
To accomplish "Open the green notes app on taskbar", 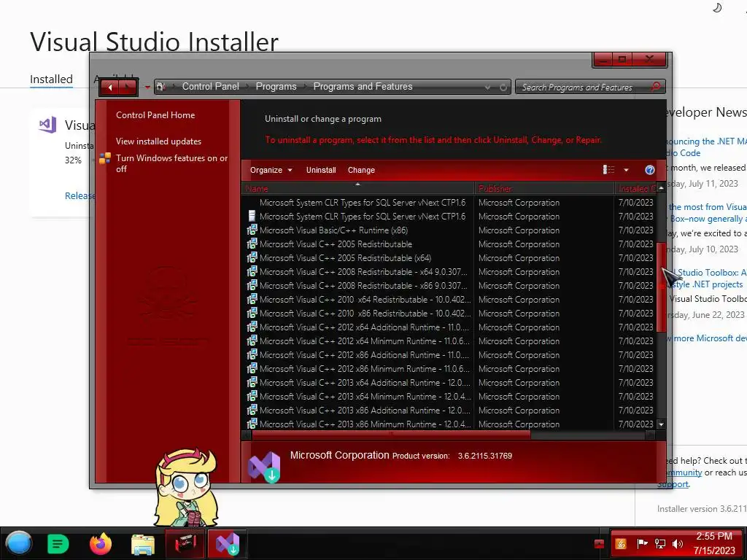I will [58, 544].
